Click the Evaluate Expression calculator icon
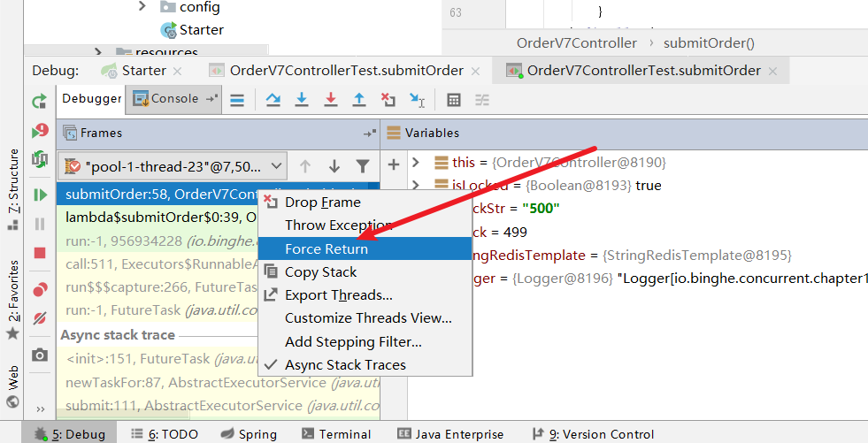The image size is (868, 443). pyautogui.click(x=453, y=100)
